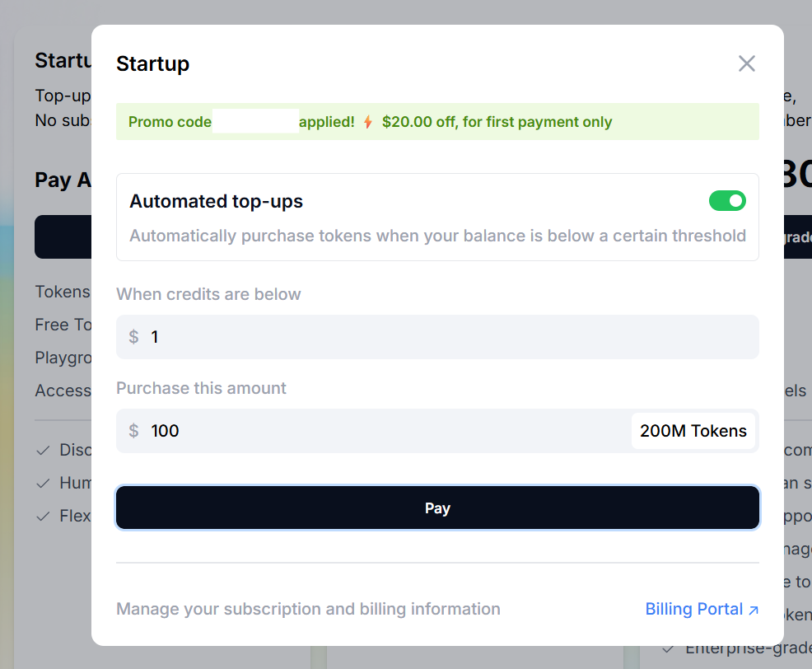Click the checkmark icon next to 'Hum' feature
This screenshot has height=669, width=812.
point(43,484)
